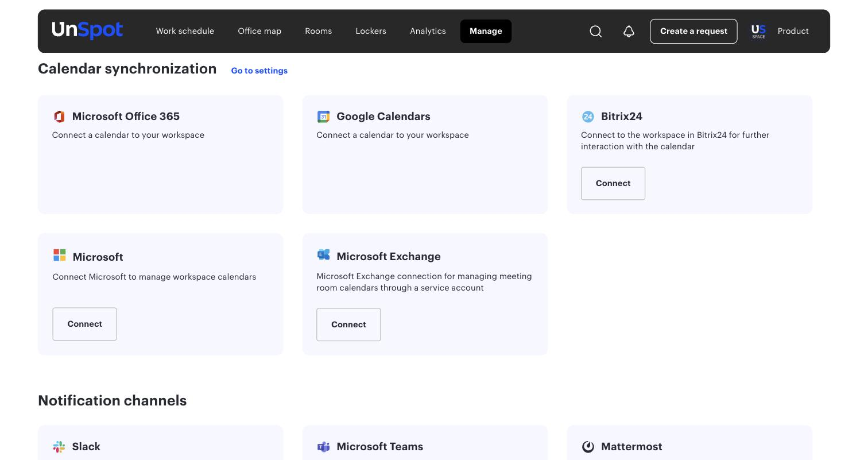Click Create a request button
The image size is (868, 460).
point(693,31)
